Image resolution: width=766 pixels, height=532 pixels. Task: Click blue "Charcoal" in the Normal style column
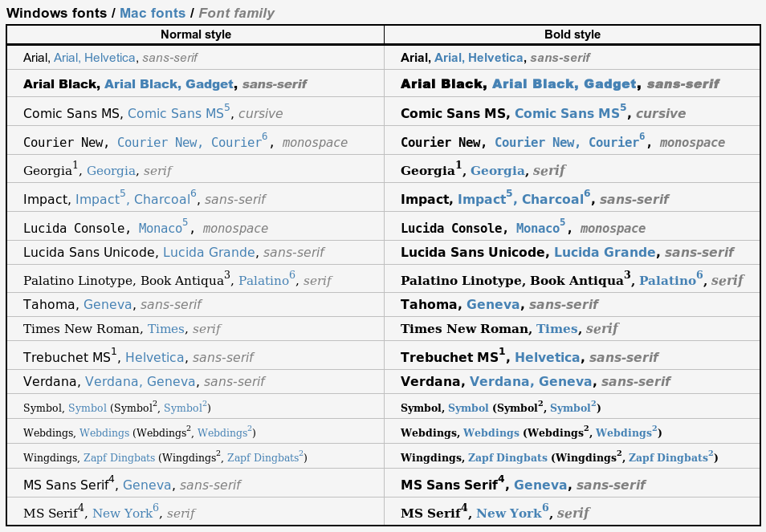(161, 200)
